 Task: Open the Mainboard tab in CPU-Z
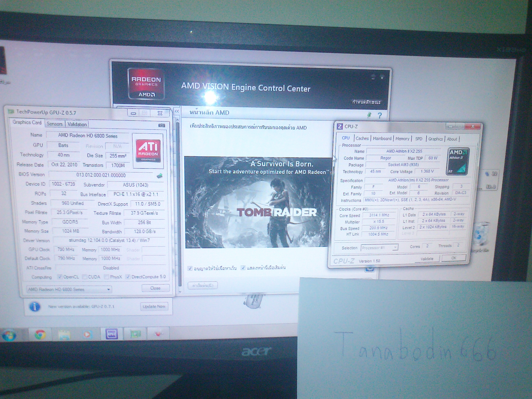tap(382, 139)
